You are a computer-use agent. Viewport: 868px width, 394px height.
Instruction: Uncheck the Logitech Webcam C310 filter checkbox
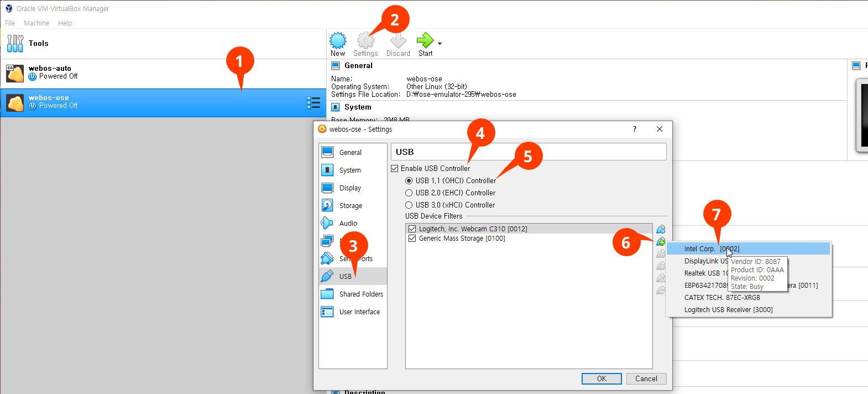[x=412, y=229]
